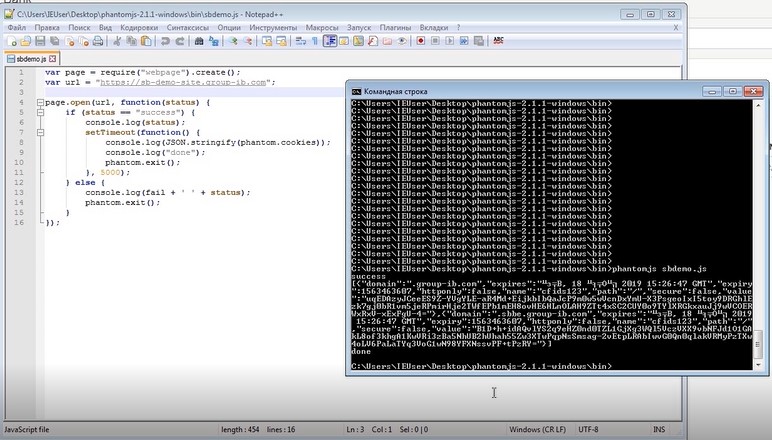Open the Вид menu
The image size is (772, 440).
click(105, 28)
